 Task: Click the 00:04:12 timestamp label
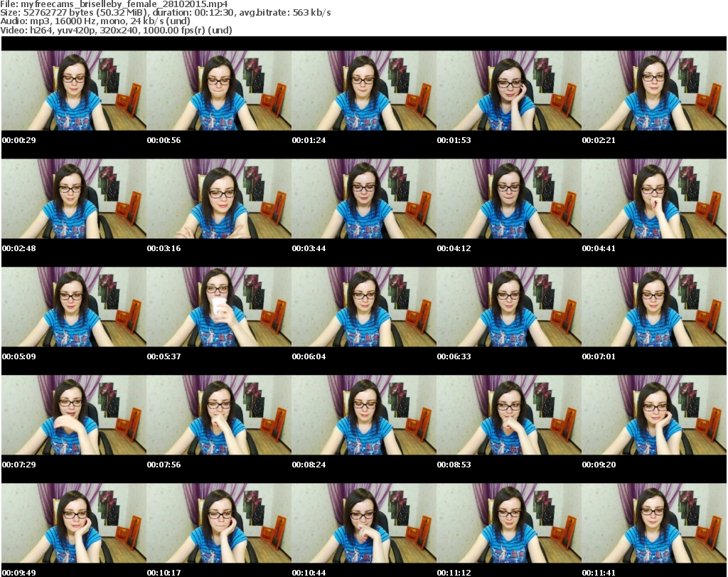click(454, 248)
